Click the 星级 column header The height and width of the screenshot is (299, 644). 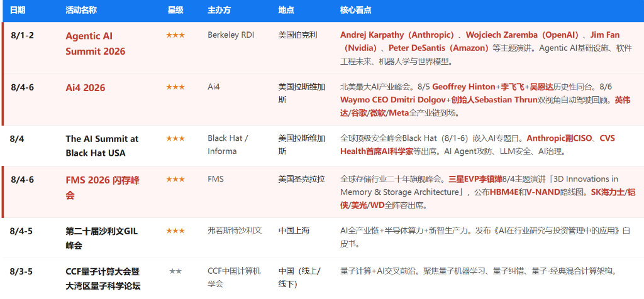click(175, 10)
